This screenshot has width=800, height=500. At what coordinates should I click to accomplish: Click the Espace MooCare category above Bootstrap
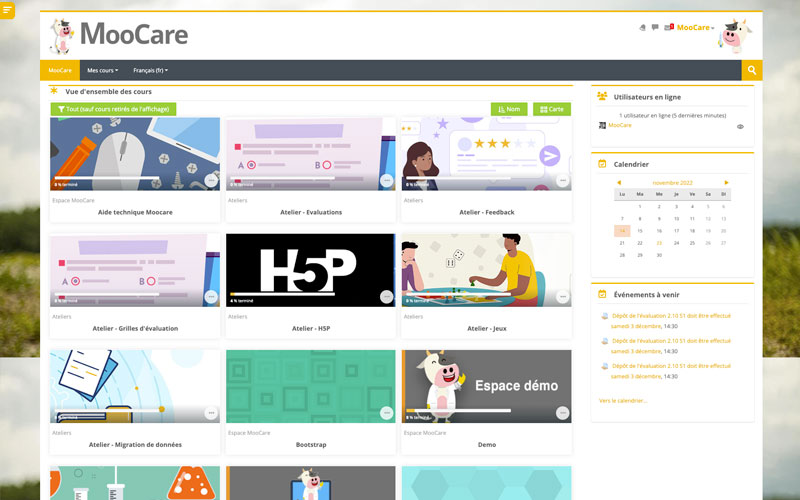pyautogui.click(x=249, y=433)
